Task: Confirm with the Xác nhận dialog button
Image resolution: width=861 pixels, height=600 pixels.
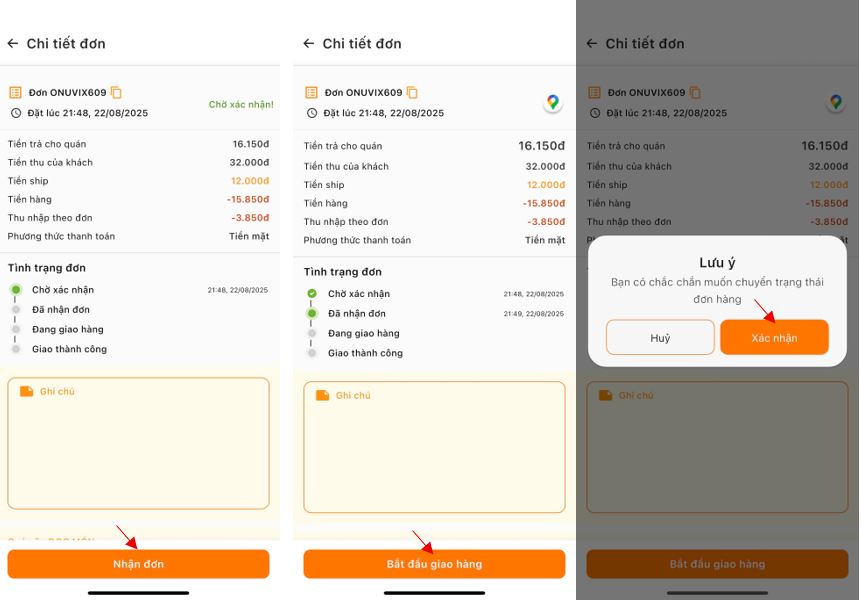Action: (x=774, y=338)
